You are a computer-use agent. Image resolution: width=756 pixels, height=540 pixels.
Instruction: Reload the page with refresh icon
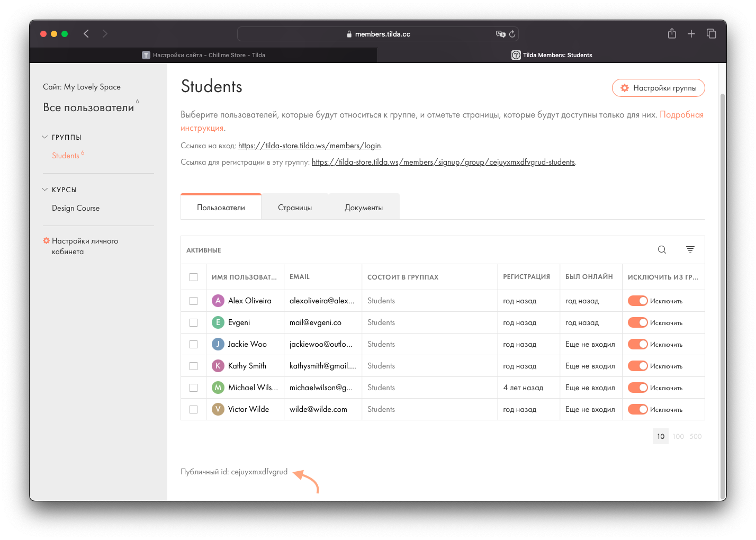click(x=512, y=34)
